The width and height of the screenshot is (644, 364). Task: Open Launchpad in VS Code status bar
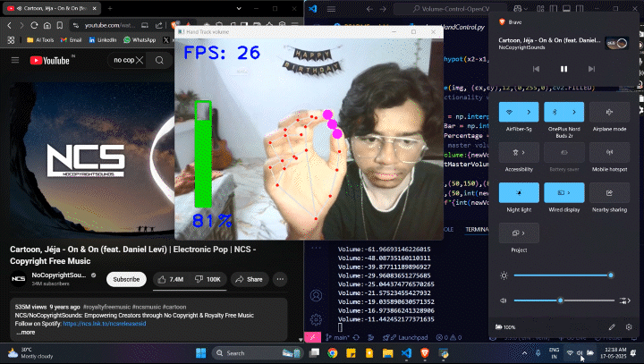coord(404,338)
